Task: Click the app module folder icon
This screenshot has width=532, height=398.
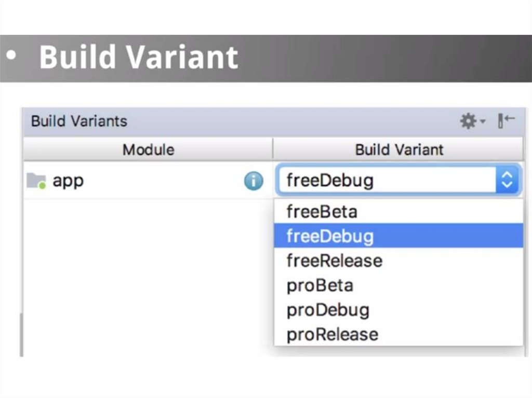Action: click(36, 181)
